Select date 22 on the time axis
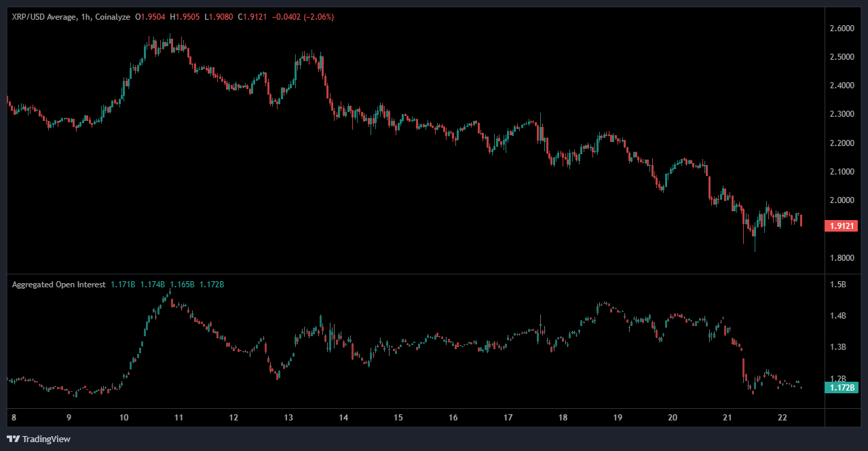 coord(782,418)
